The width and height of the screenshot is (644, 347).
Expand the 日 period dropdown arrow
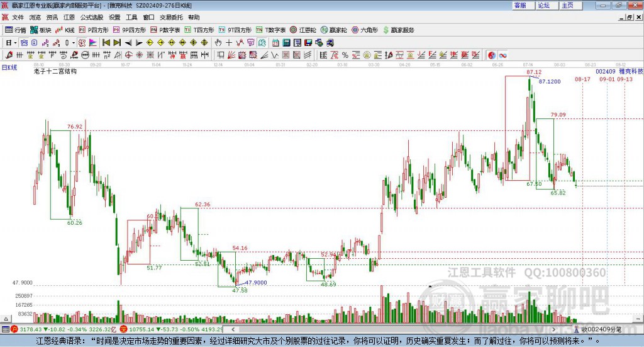(15, 43)
